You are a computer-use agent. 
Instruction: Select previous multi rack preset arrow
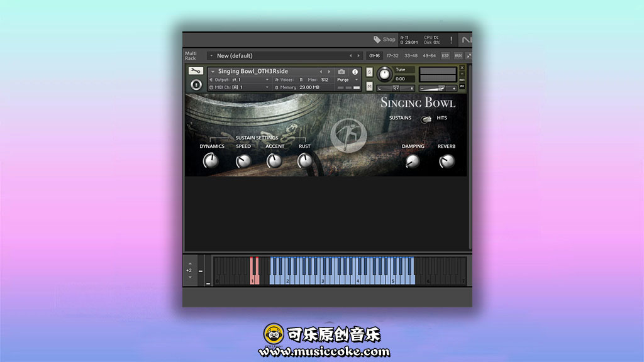pyautogui.click(x=350, y=56)
